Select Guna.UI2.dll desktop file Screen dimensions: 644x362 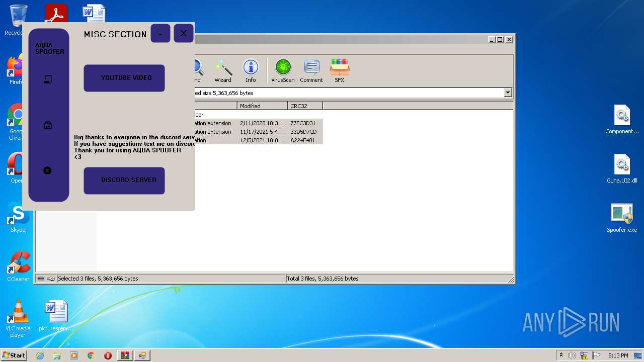click(622, 169)
